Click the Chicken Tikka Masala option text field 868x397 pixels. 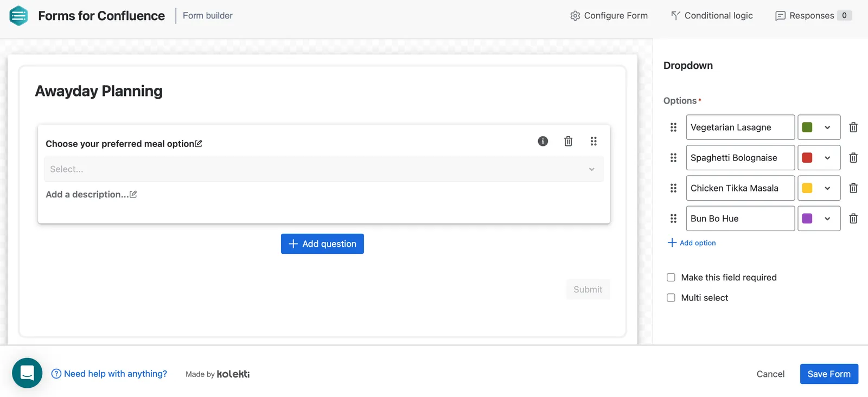(741, 188)
